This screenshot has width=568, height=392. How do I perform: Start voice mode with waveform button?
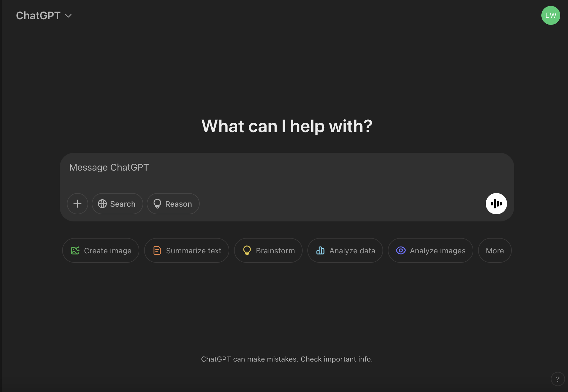click(x=496, y=204)
